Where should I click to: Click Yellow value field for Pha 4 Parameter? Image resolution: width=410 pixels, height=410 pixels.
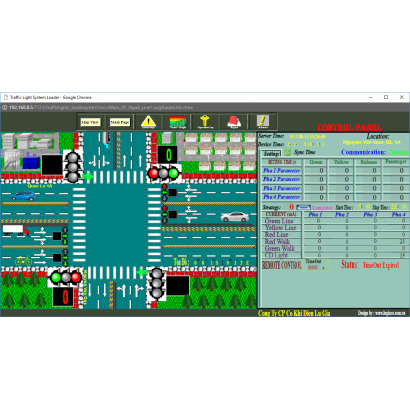(341, 197)
